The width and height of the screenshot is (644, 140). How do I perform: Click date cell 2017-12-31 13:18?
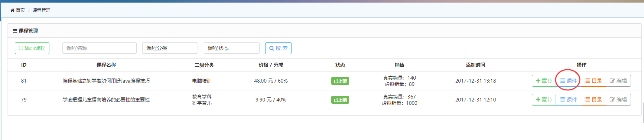click(x=476, y=81)
